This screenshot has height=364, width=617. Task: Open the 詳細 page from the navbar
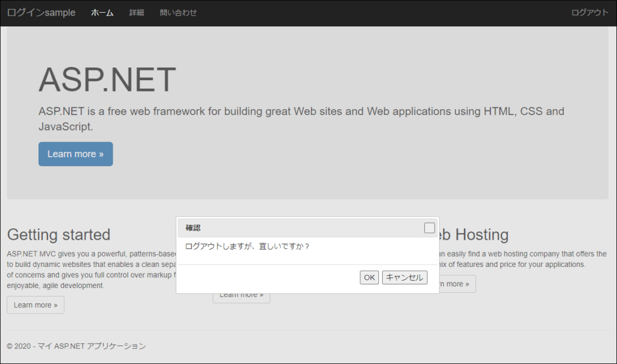click(136, 12)
